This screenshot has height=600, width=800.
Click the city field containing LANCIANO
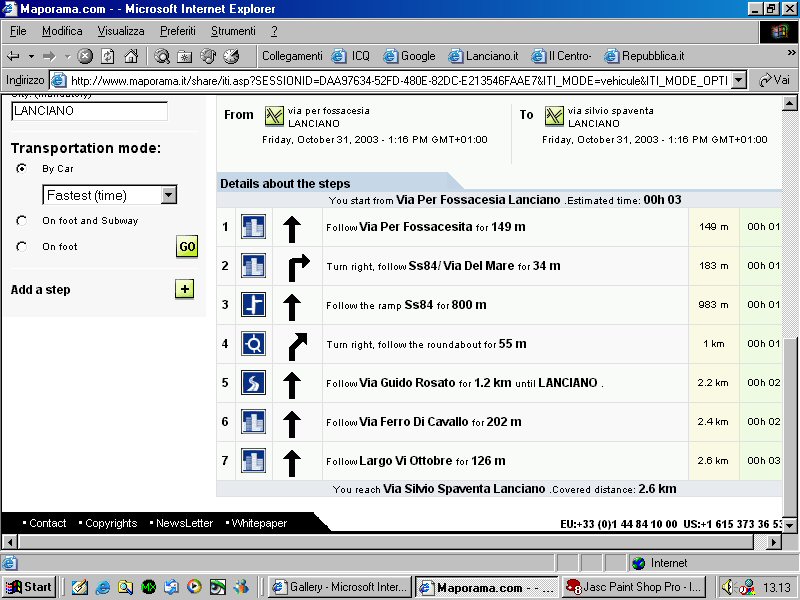[89, 111]
